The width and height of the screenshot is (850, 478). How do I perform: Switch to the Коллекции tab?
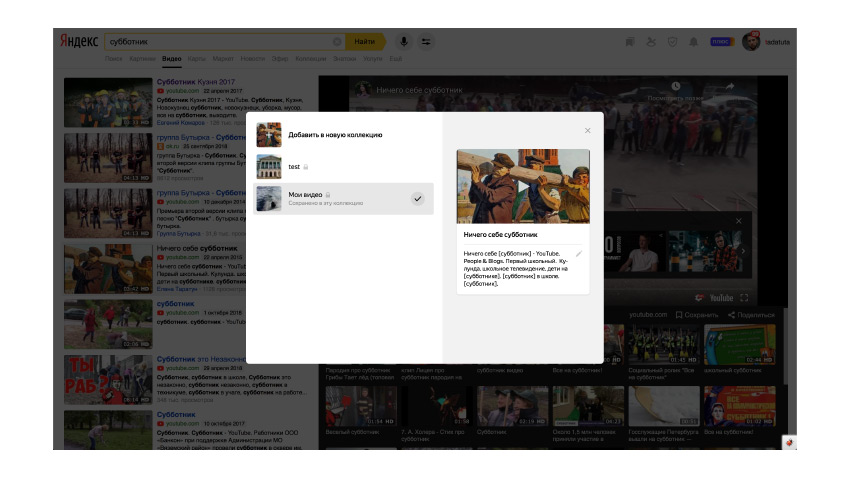[311, 59]
